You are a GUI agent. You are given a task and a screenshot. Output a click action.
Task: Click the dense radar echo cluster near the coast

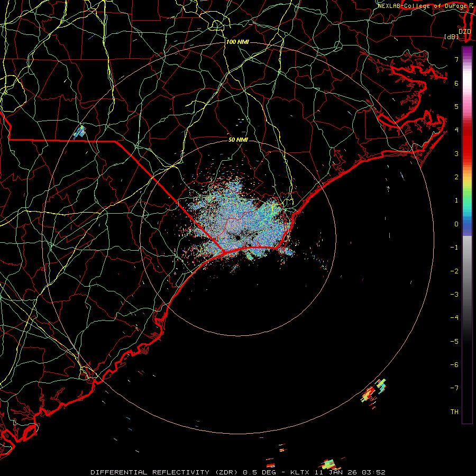[x=240, y=222]
